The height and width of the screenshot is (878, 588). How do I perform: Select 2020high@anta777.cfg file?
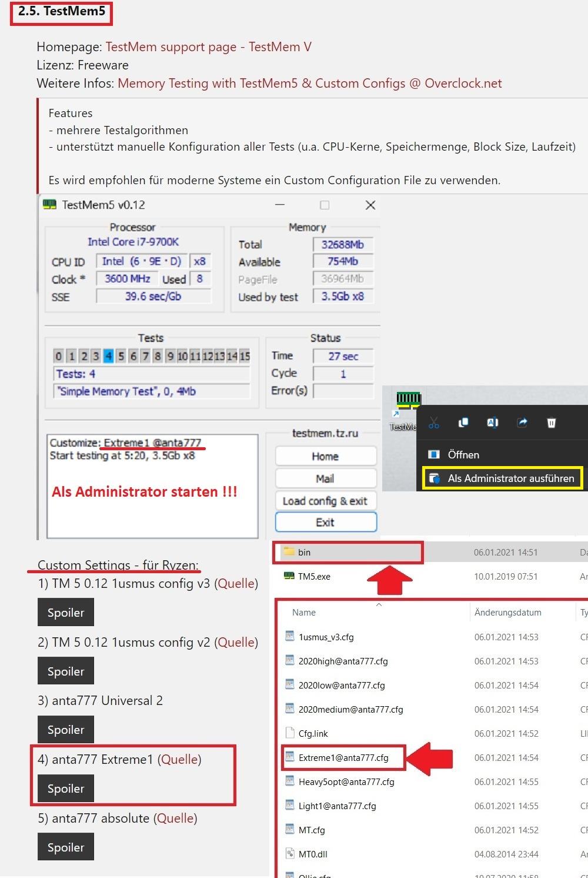pyautogui.click(x=343, y=661)
